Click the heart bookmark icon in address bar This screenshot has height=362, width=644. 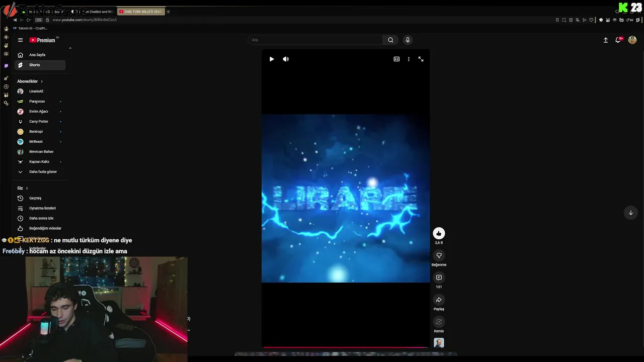[591, 20]
